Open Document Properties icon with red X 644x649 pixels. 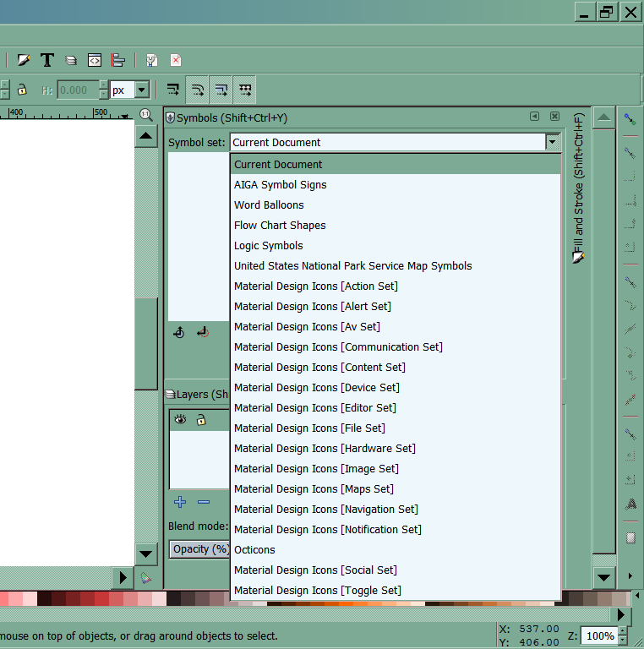[x=175, y=60]
